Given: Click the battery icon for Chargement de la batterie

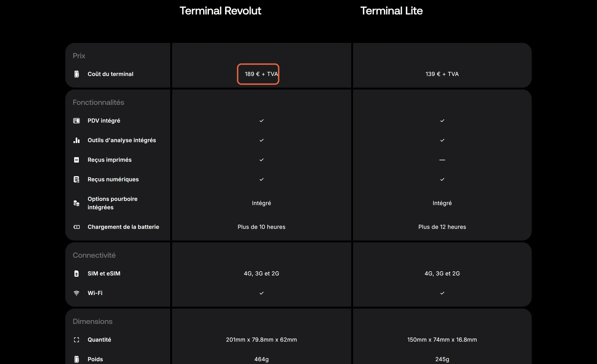Looking at the screenshot, I should pos(76,227).
